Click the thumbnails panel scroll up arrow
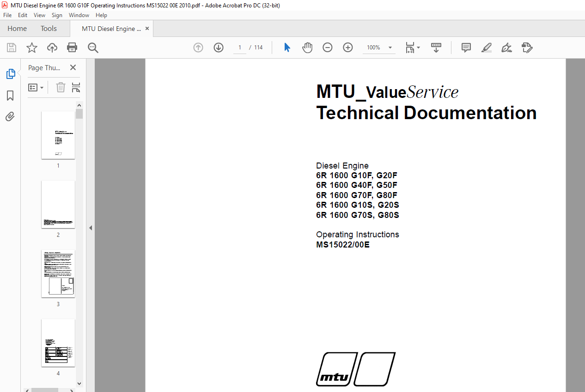 click(x=79, y=105)
